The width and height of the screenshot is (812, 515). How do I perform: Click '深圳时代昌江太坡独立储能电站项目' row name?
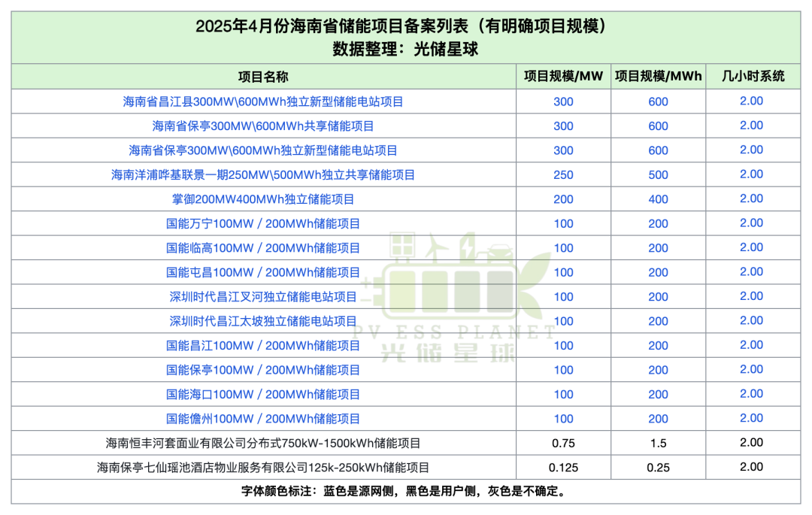(x=263, y=321)
